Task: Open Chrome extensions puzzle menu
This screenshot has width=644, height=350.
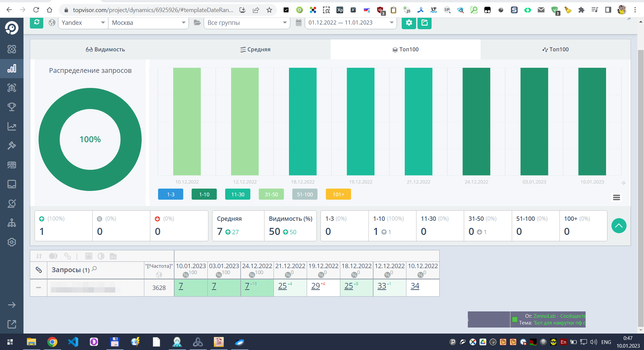Action: 581,10
